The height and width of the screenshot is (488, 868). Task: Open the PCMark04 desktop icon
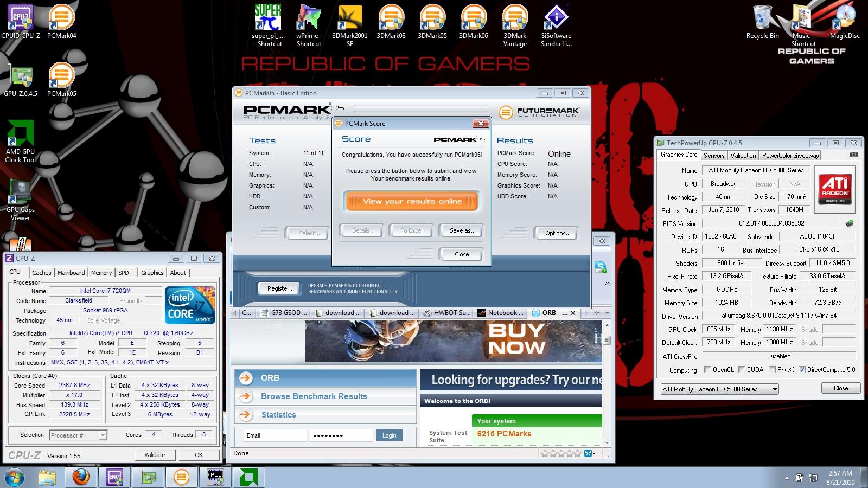(x=61, y=22)
